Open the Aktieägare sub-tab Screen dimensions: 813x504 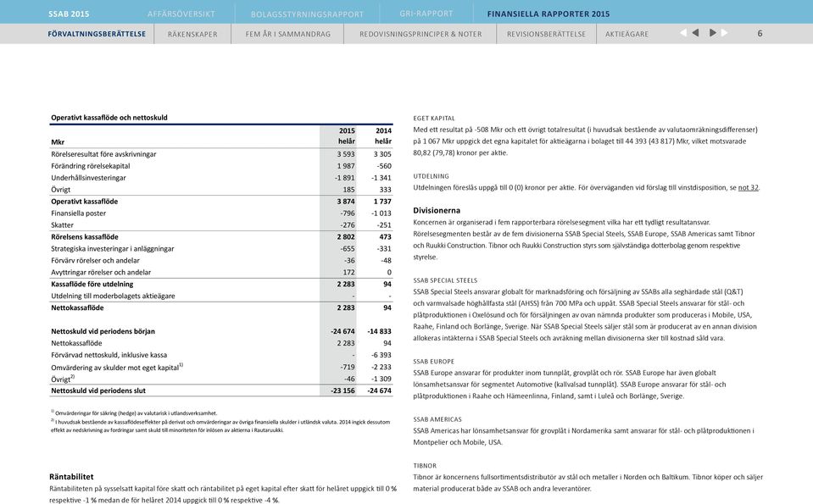point(626,34)
